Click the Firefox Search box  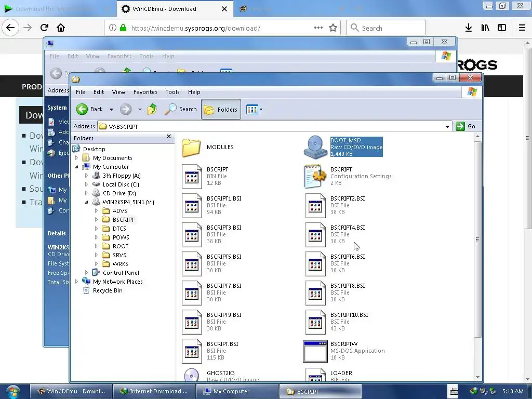(x=386, y=28)
